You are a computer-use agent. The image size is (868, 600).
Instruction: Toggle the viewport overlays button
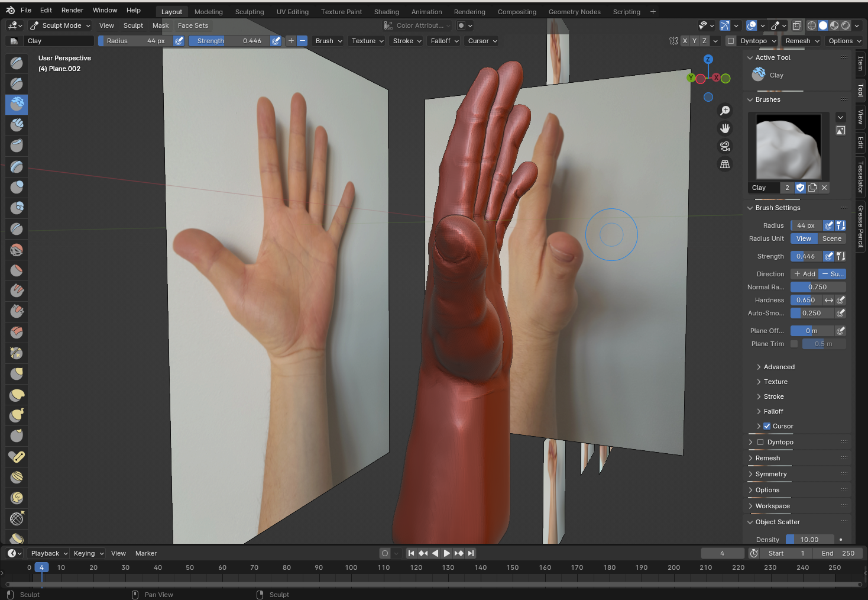pos(752,25)
